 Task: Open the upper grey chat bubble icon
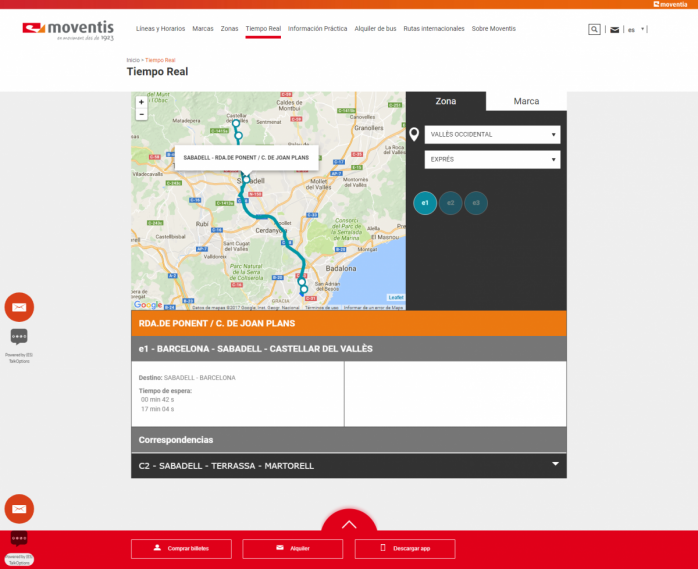coord(19,337)
